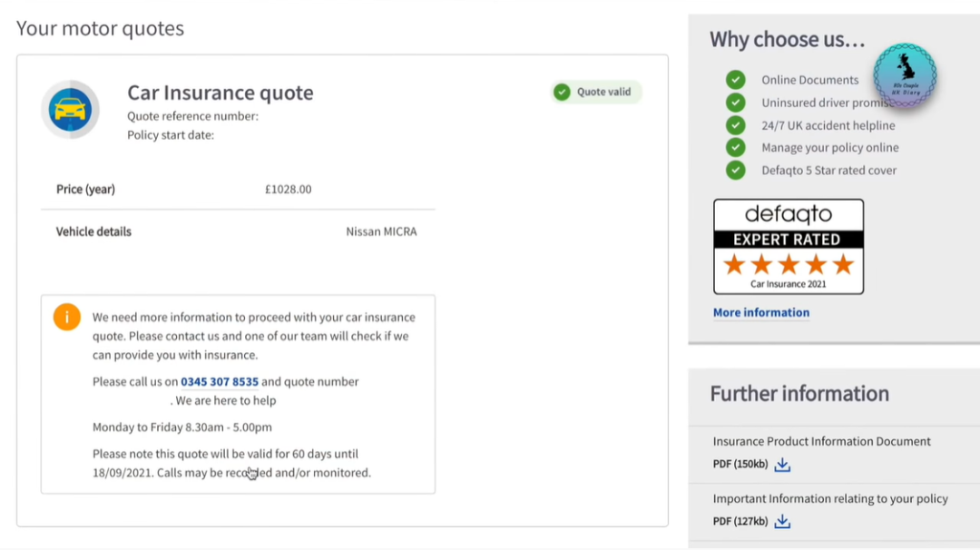Download the Insurance Product Information Document PDF
Screen dimensions: 980x550
[x=782, y=465]
